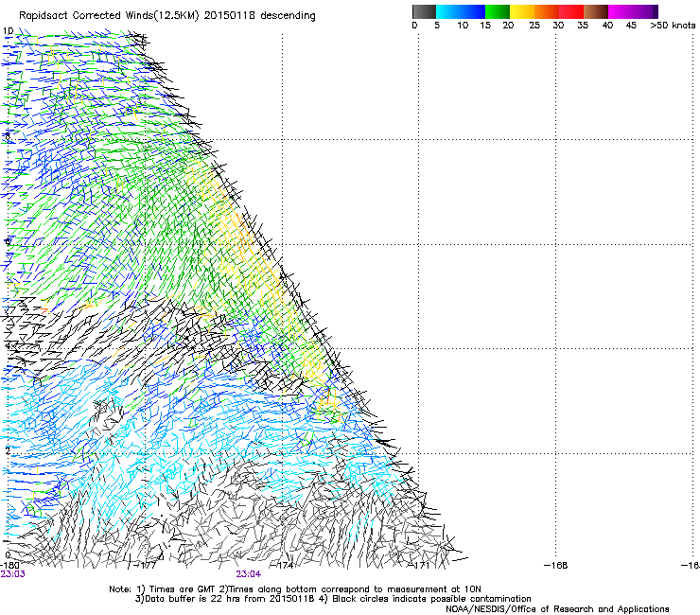Click the yellow 20-25 knots color segment
Screen dimensions: 700x615
[522, 11]
